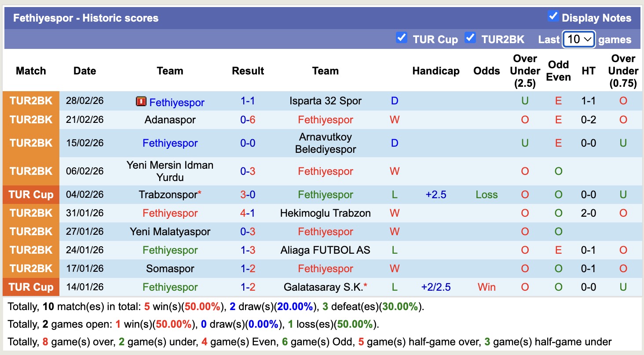
Task: Open the Isparta 32 Spor team page
Action: (x=325, y=100)
